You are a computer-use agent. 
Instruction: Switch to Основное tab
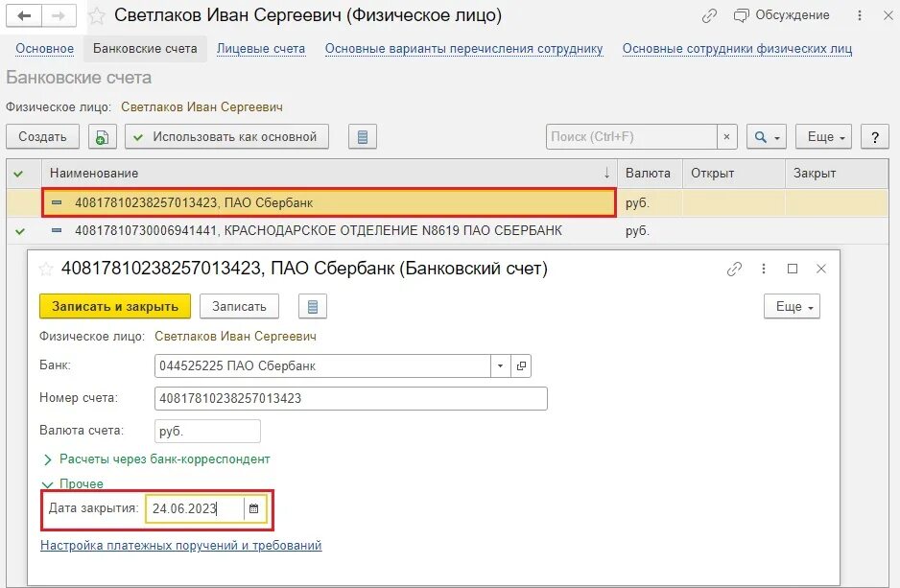point(45,49)
